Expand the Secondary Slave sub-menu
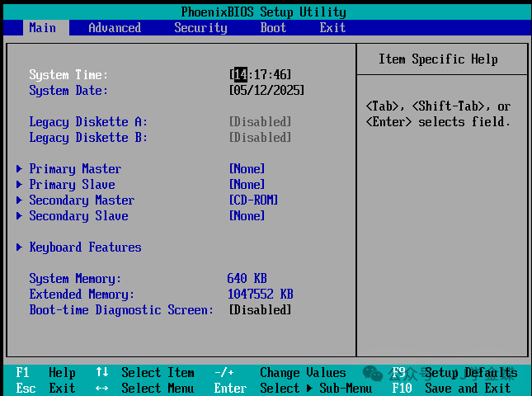Image resolution: width=532 pixels, height=396 pixels. 78,216
